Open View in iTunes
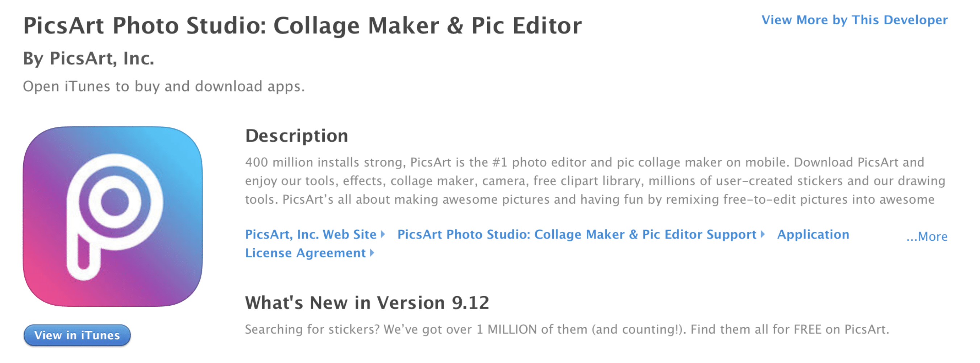This screenshot has height=363, width=980. point(77,335)
